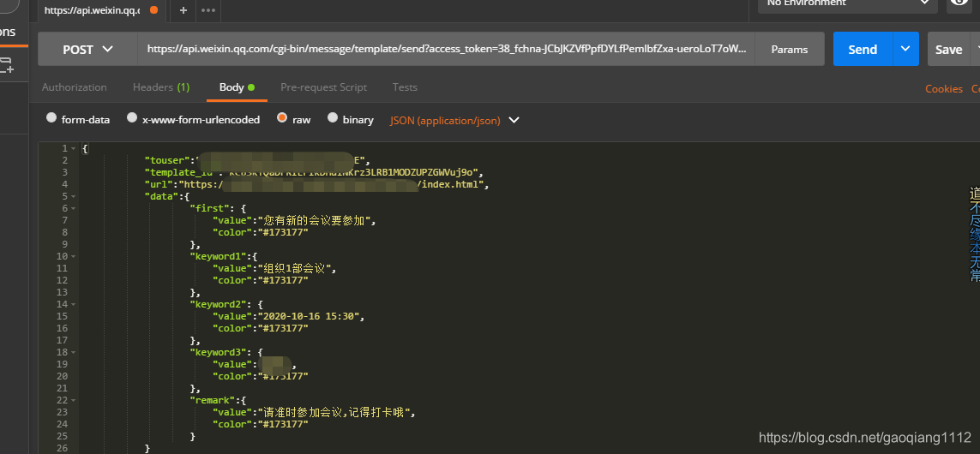Open the tab options ellipsis menu

(x=208, y=10)
